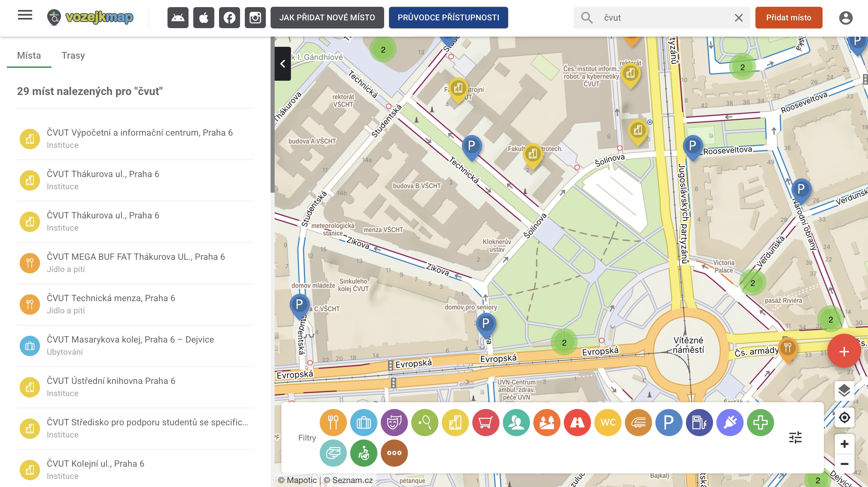Toggle the food and drink filter

333,422
